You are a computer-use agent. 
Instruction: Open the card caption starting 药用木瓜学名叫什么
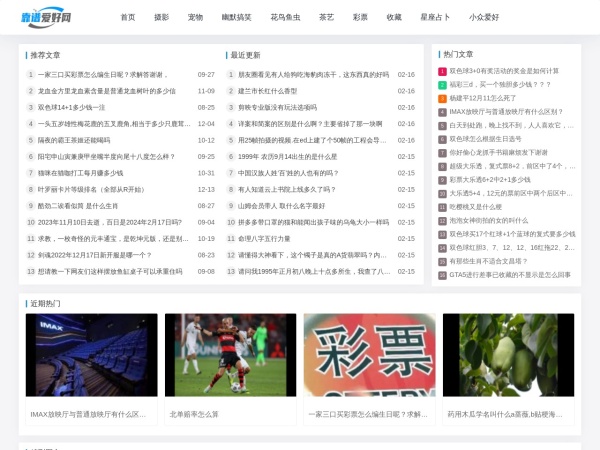click(505, 414)
